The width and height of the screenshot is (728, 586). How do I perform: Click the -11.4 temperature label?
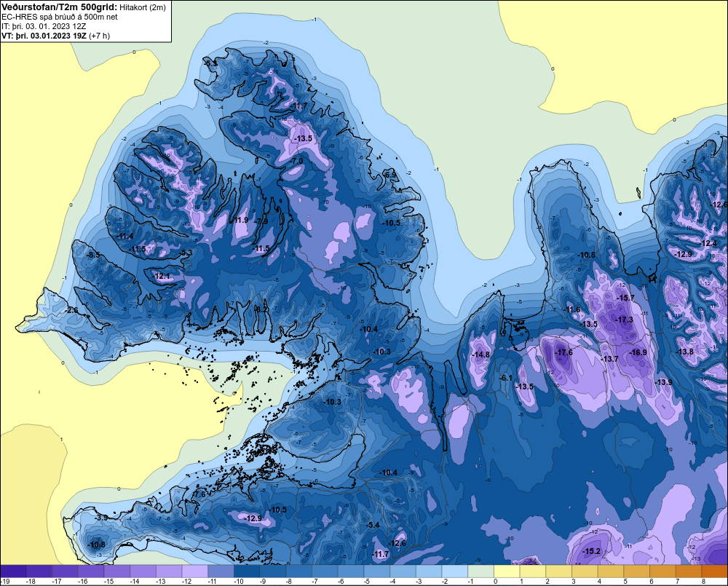click(125, 236)
